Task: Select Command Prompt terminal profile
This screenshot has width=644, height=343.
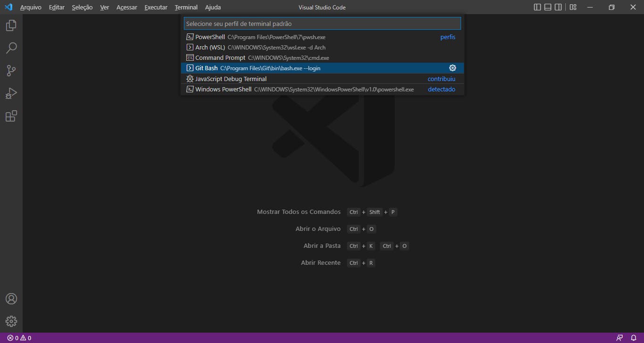Action: (x=322, y=57)
